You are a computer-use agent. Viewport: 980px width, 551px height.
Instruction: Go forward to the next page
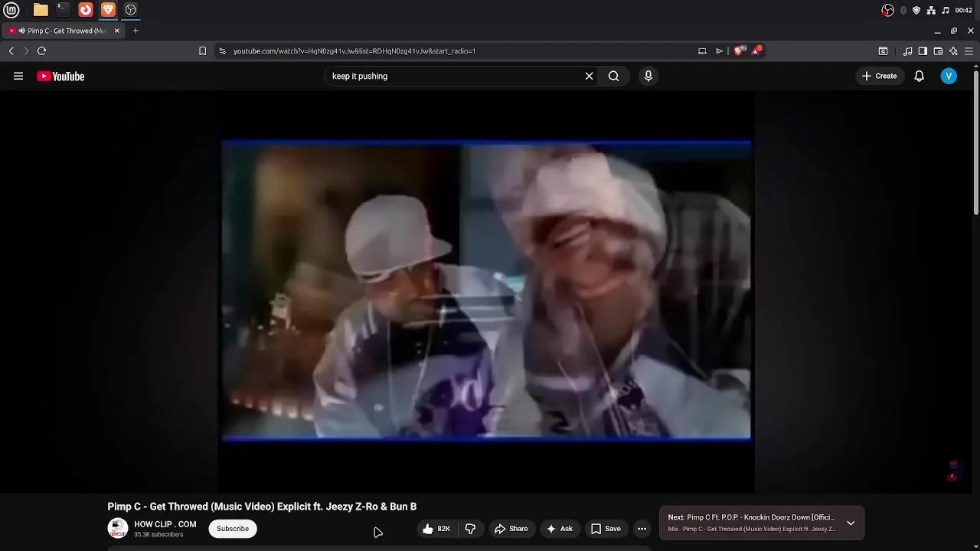pos(26,51)
